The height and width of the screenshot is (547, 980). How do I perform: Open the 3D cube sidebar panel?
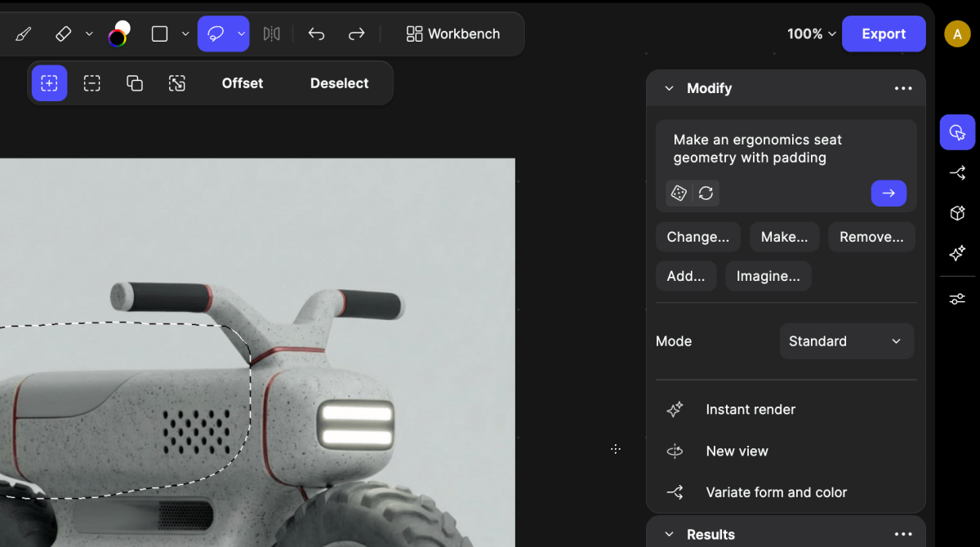coord(957,213)
